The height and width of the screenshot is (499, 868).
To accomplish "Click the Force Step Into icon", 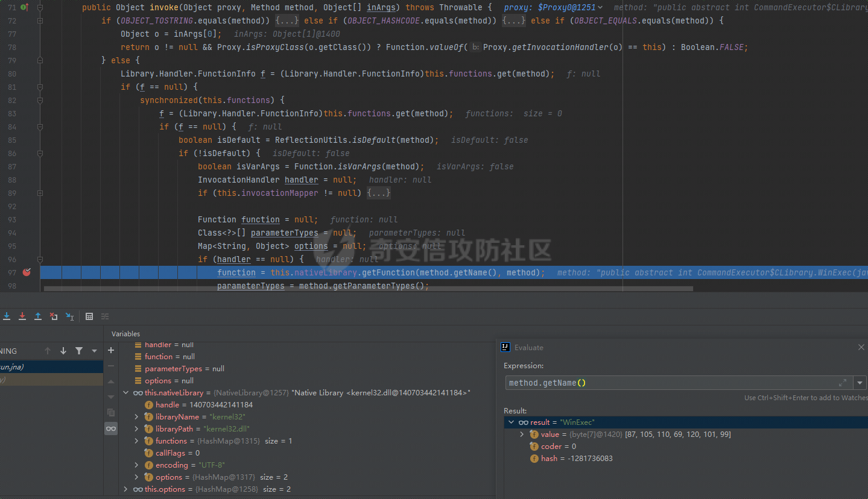I will (x=22, y=316).
